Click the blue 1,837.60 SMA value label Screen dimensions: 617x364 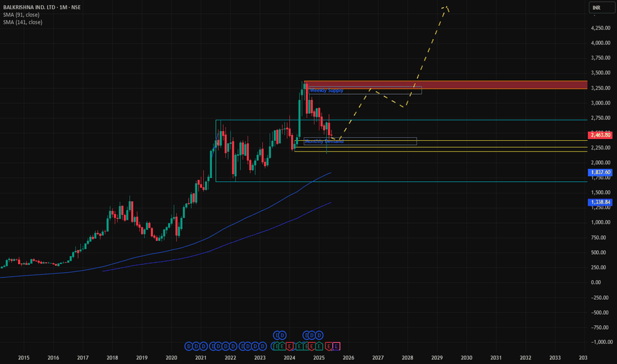point(600,172)
